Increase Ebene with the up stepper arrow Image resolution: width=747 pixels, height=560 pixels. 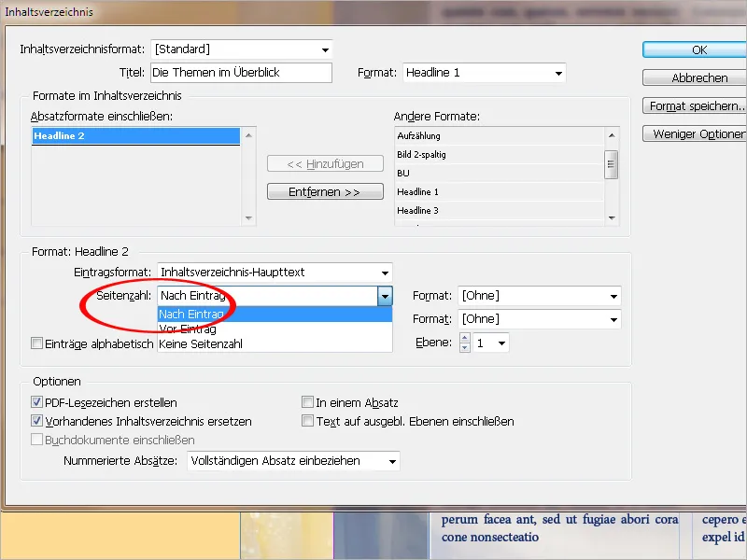(x=464, y=338)
